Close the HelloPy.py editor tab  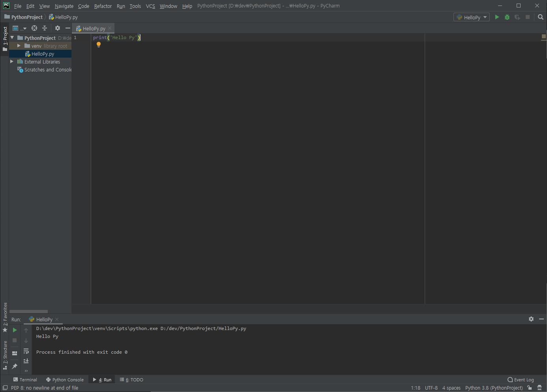(110, 28)
